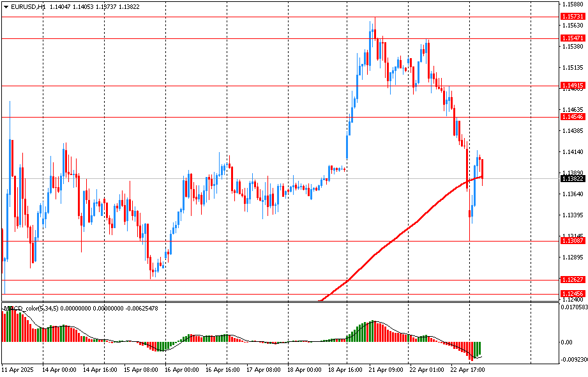This screenshot has width=588, height=377.
Task: Click the current price label 1.13822
Action: (x=572, y=178)
